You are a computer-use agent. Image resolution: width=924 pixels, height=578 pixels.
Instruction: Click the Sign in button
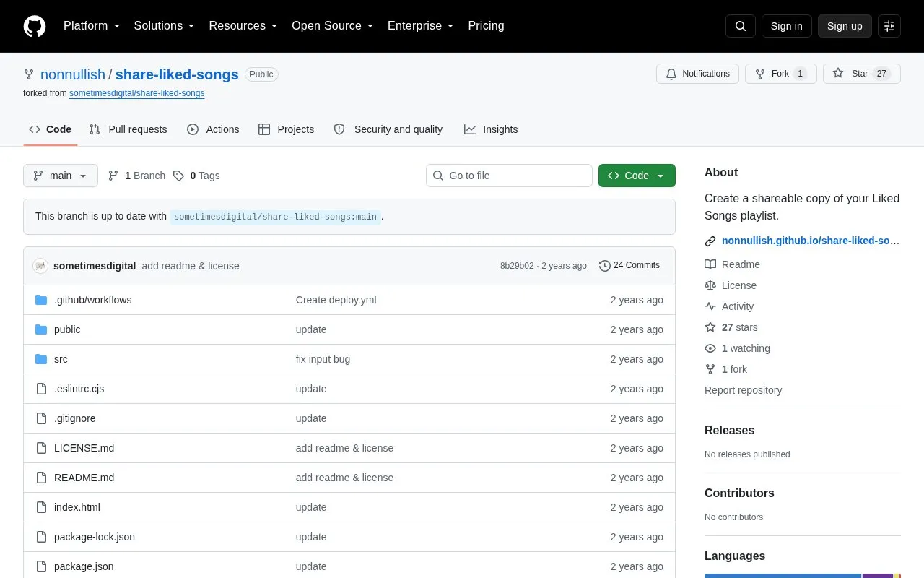click(x=786, y=26)
